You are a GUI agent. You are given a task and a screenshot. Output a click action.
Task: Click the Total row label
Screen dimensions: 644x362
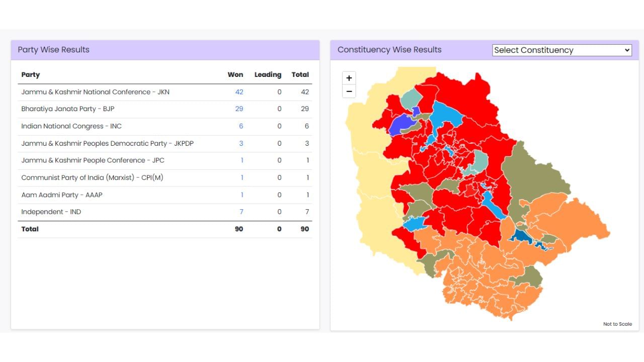30,229
